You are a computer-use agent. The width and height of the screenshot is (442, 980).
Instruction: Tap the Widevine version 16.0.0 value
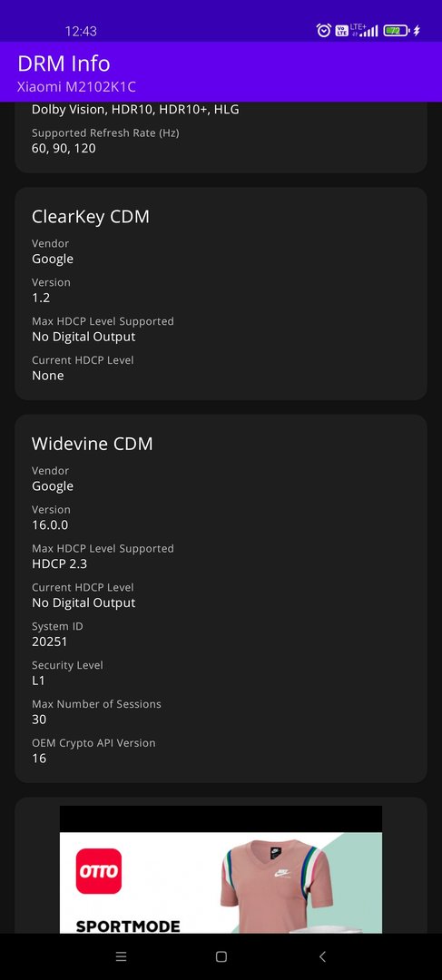coord(50,525)
